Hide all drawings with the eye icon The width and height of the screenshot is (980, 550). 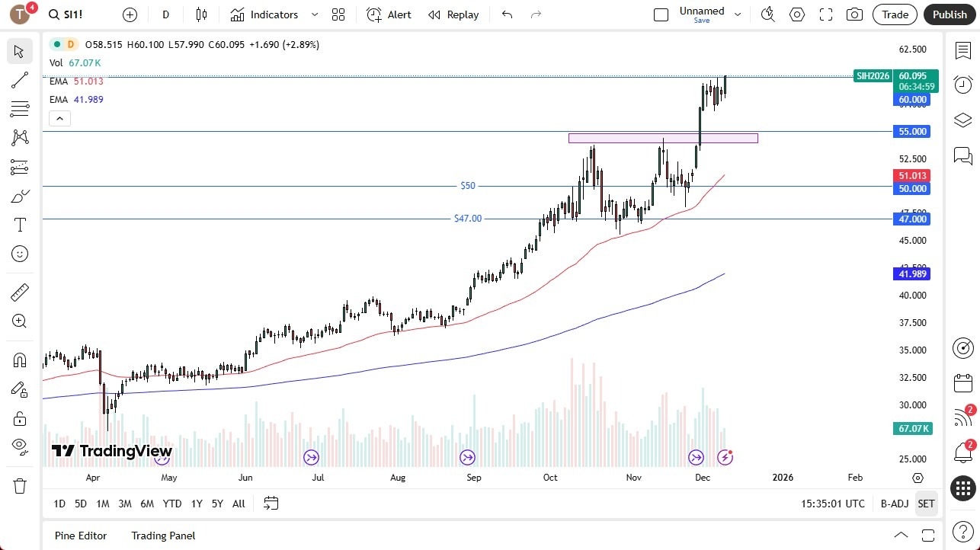[19, 446]
